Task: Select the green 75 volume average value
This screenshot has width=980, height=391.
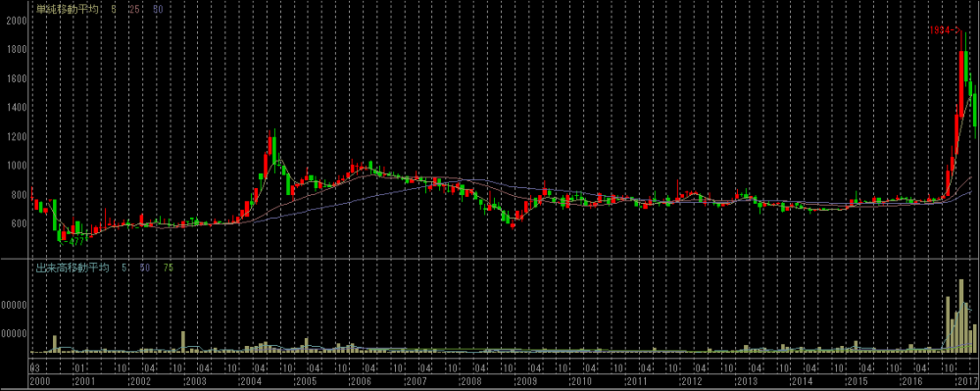Action: (169, 268)
